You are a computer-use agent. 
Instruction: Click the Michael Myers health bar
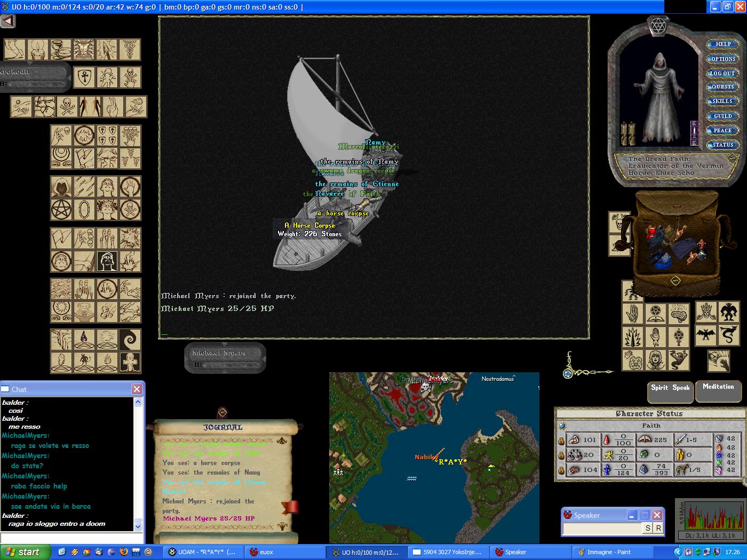point(225,358)
